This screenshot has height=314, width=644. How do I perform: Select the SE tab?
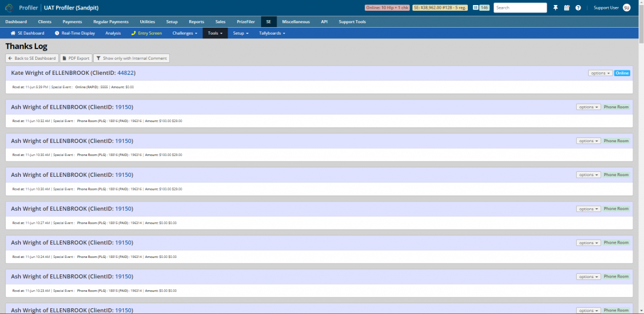[x=269, y=22]
